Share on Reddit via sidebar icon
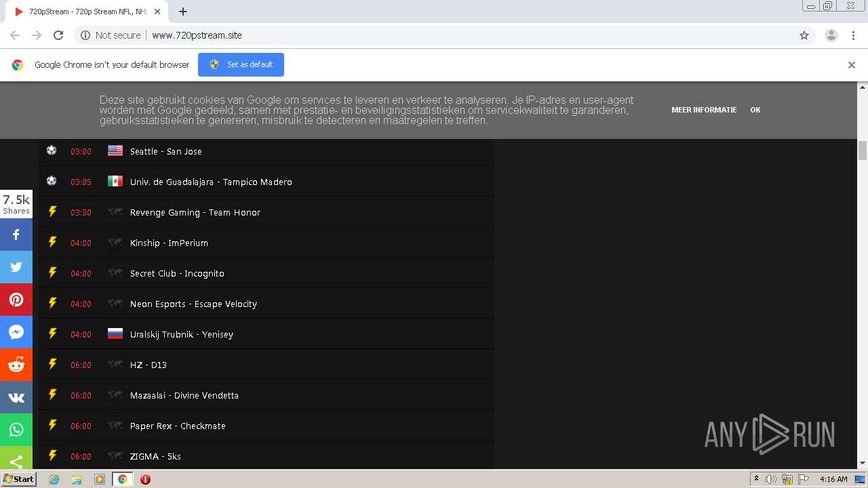Screen dimensions: 868x488 coord(16,365)
